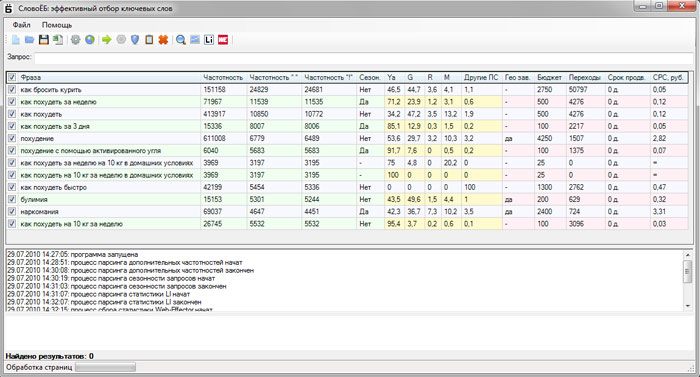Uncheck the 'как бросить курить' row checkbox
700x377 pixels.
pos(12,89)
